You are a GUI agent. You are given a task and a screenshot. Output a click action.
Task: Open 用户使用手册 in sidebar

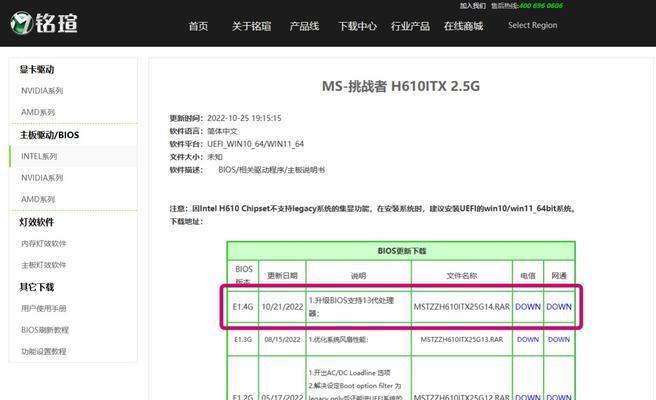pos(44,308)
